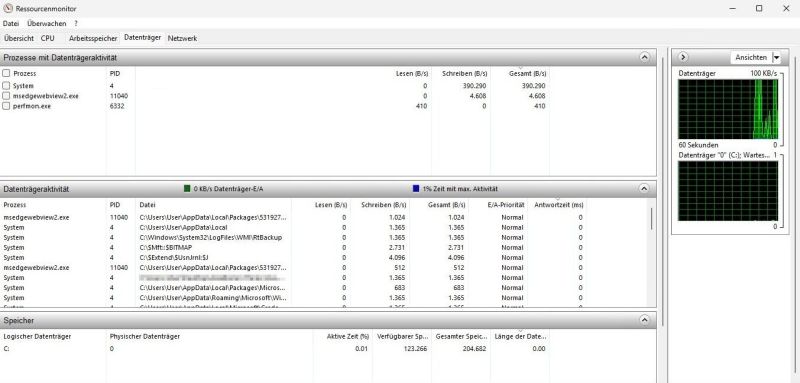Check the System process checkbox
The image size is (800, 383).
point(6,86)
